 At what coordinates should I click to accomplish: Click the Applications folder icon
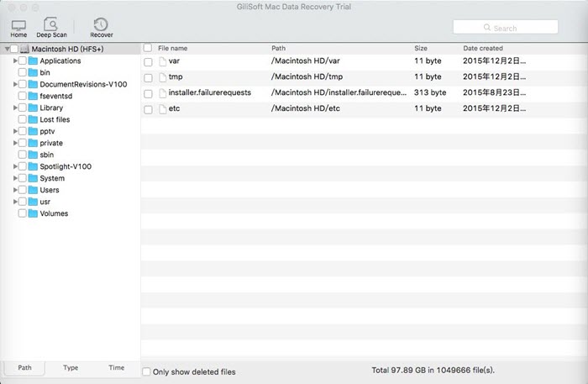[x=33, y=61]
